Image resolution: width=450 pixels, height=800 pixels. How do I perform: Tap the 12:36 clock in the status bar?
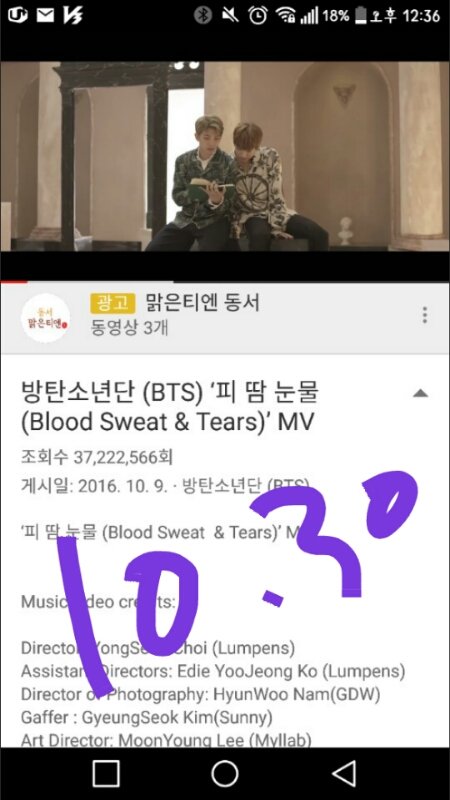pyautogui.click(x=421, y=16)
